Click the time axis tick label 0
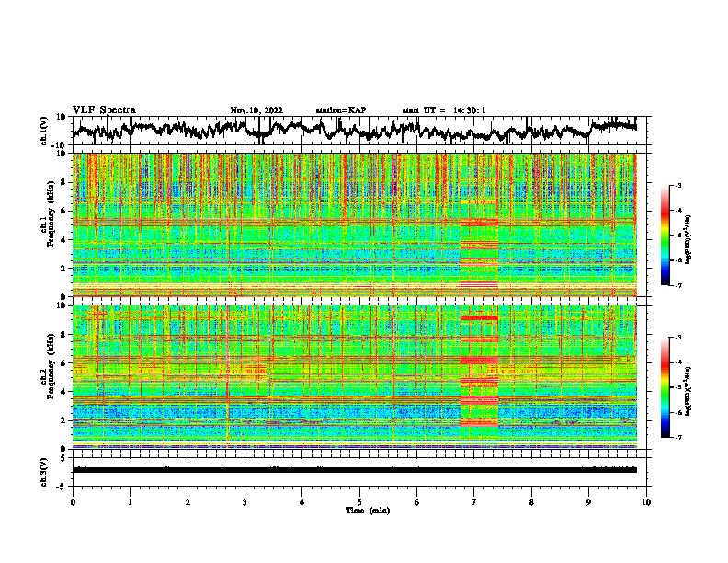The height and width of the screenshot is (563, 728). tap(73, 502)
